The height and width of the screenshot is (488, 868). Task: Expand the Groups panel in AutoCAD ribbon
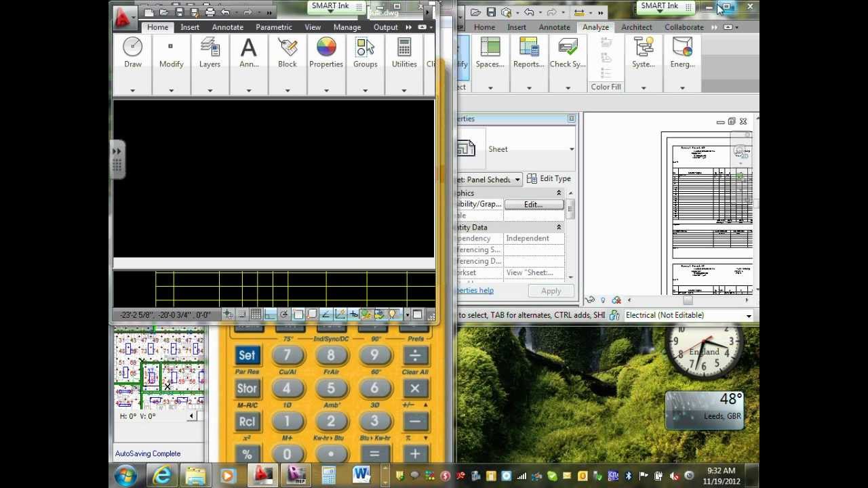(365, 90)
